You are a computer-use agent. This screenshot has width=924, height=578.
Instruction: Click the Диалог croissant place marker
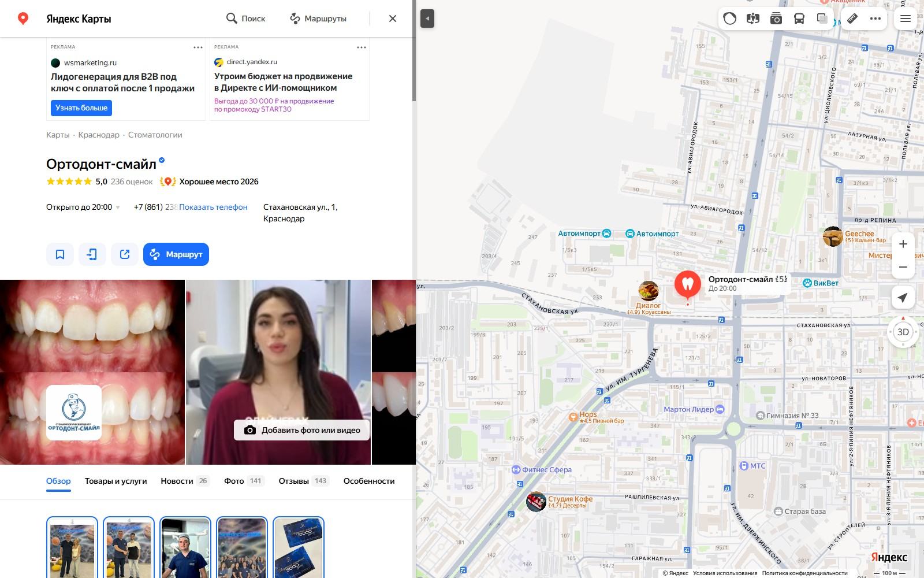[x=649, y=292]
